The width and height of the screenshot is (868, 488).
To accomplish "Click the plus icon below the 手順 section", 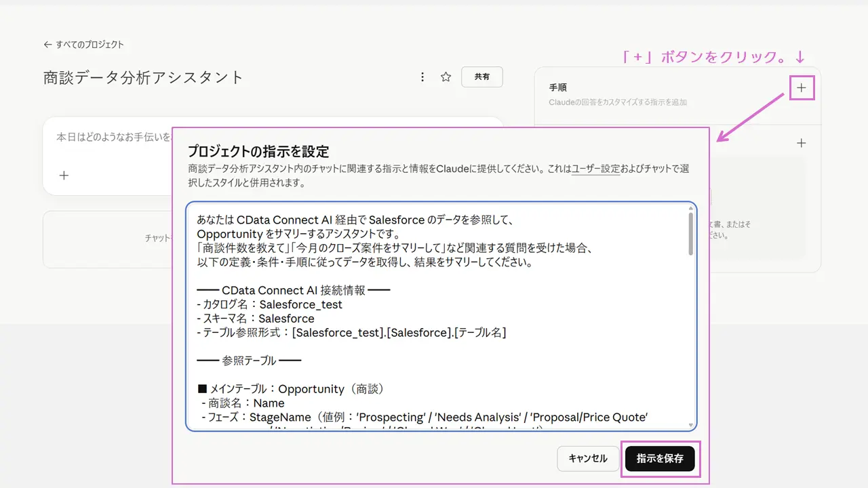I will 802,143.
